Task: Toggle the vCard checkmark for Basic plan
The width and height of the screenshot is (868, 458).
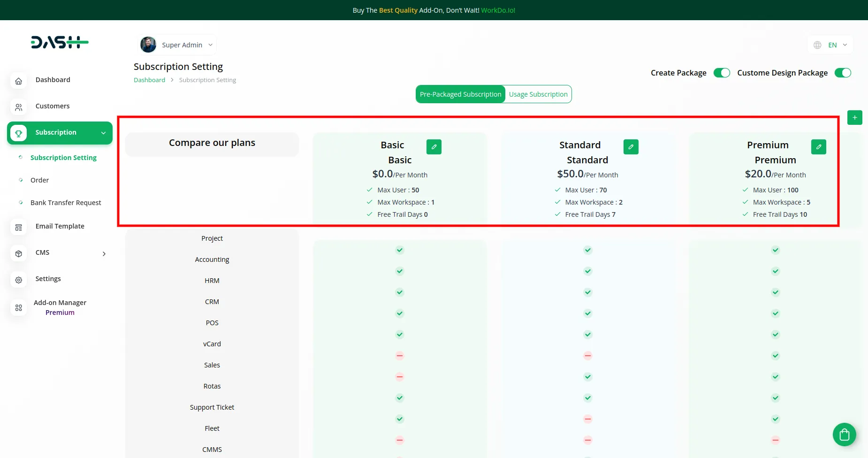Action: [x=399, y=335]
